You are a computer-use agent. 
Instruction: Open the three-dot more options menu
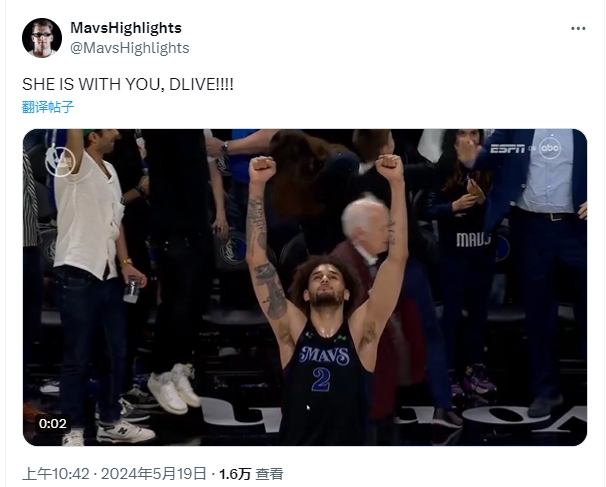pyautogui.click(x=578, y=29)
